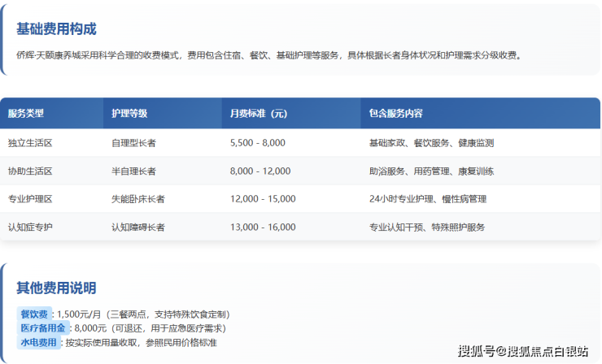Click the 5,500 - 8,000 price cell
The image size is (602, 364).
pos(258,143)
